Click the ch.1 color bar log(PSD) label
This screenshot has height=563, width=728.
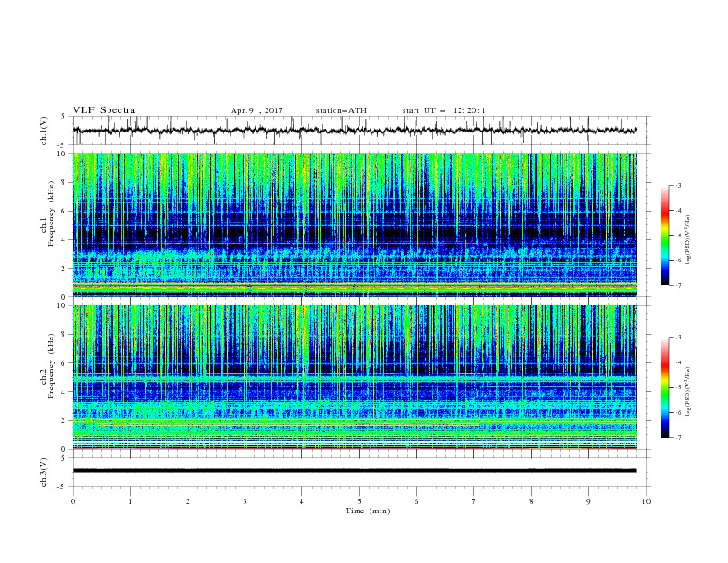[x=688, y=240]
